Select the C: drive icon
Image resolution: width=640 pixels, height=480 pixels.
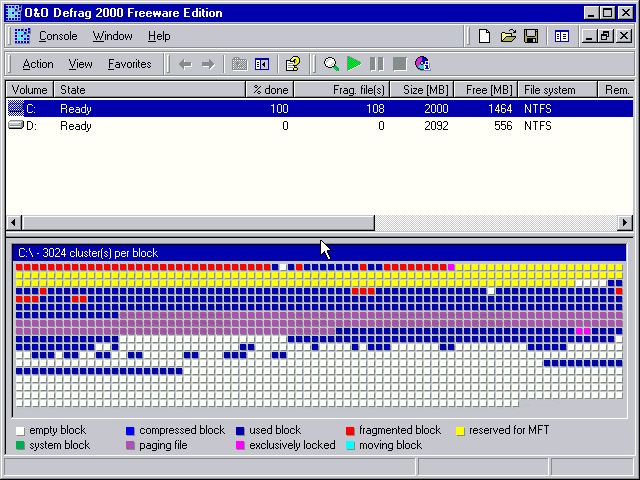click(16, 109)
